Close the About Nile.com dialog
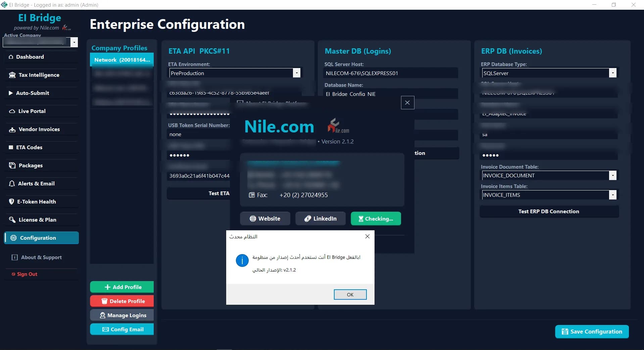This screenshot has width=644, height=350. (407, 103)
